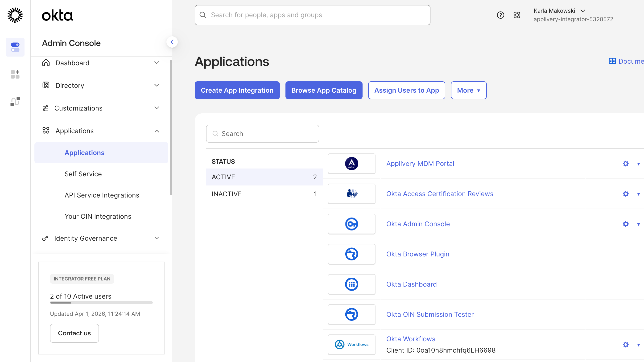Select Self Service in the sidebar
Screen dimensions: 644x362
pos(83,174)
